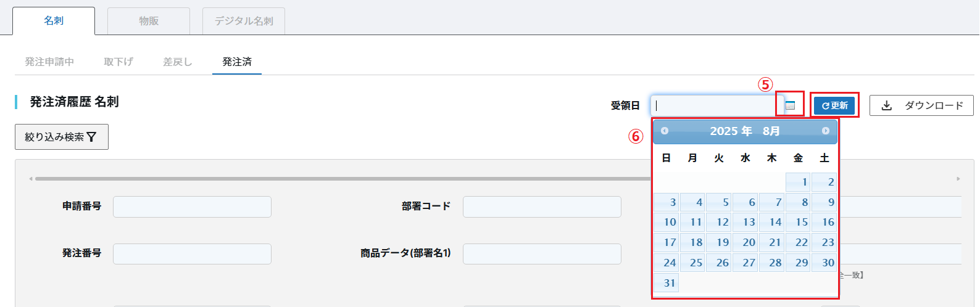Image resolution: width=980 pixels, height=307 pixels.
Task: Open the calendar picker icon
Action: tap(790, 105)
